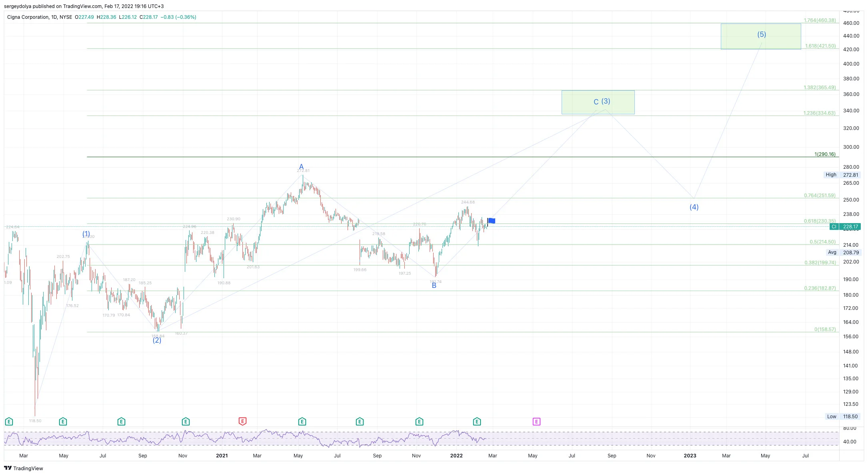Click the 300.00 price axis label
The image size is (868, 475).
pyautogui.click(x=851, y=147)
